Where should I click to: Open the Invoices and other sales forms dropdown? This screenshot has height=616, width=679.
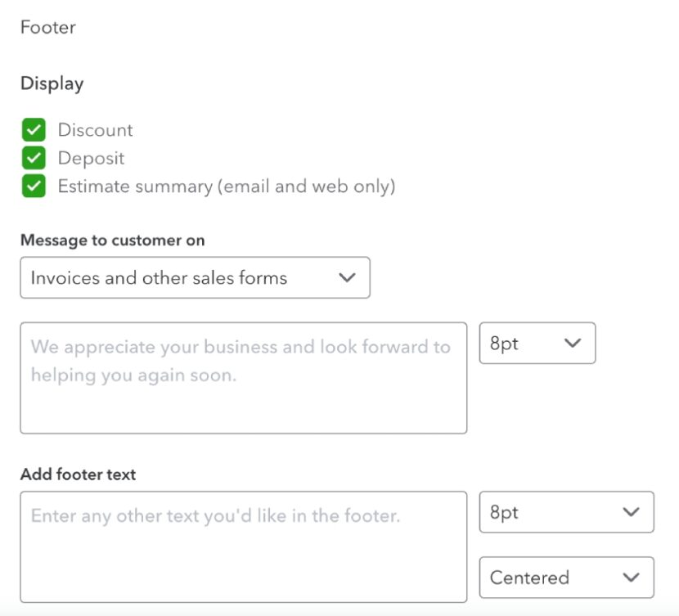[195, 278]
